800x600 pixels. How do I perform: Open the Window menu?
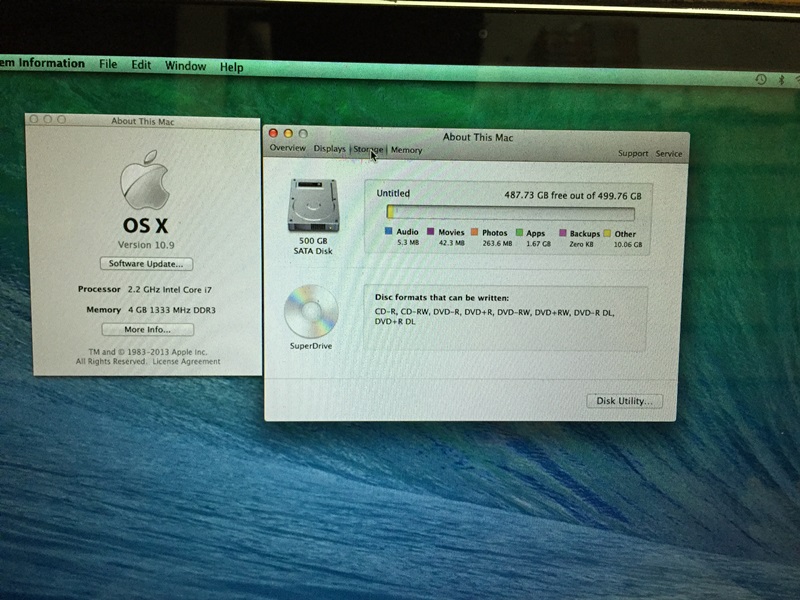[x=185, y=66]
